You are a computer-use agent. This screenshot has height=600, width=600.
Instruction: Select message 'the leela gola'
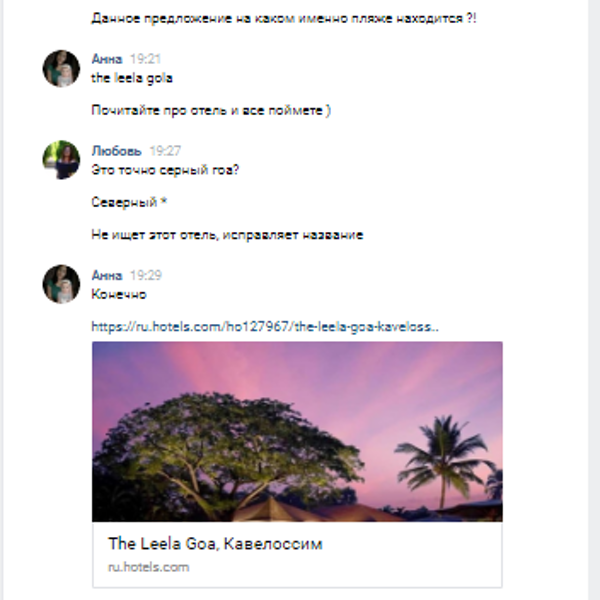coord(132,78)
